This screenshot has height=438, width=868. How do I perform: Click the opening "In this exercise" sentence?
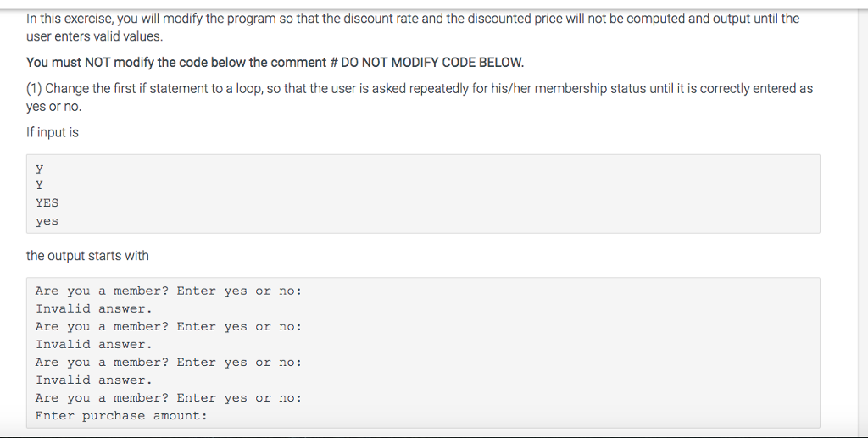(127, 19)
